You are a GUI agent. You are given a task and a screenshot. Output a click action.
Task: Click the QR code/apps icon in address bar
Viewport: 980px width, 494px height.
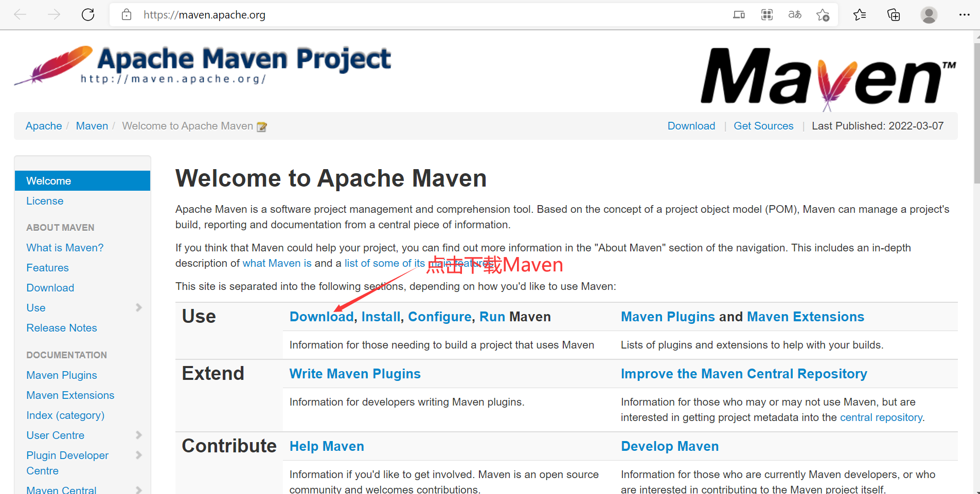767,15
